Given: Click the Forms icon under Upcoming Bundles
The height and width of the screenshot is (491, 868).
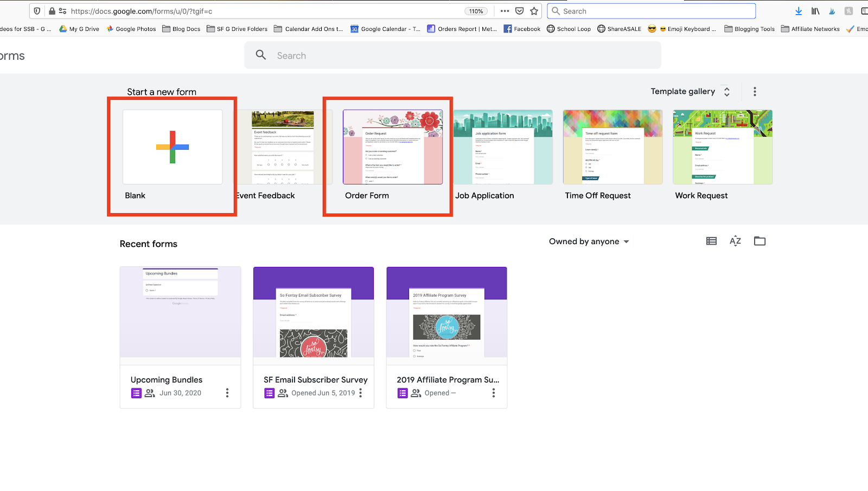Looking at the screenshot, I should pyautogui.click(x=136, y=393).
